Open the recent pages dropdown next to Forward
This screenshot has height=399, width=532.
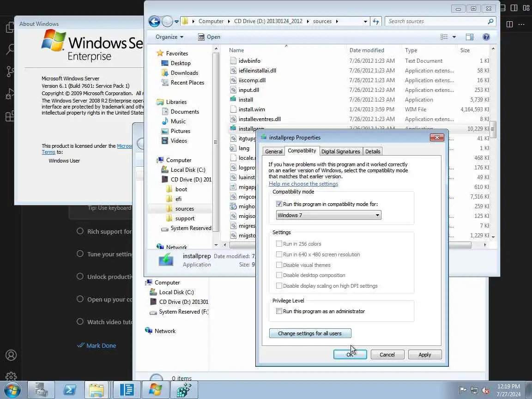pos(176,21)
